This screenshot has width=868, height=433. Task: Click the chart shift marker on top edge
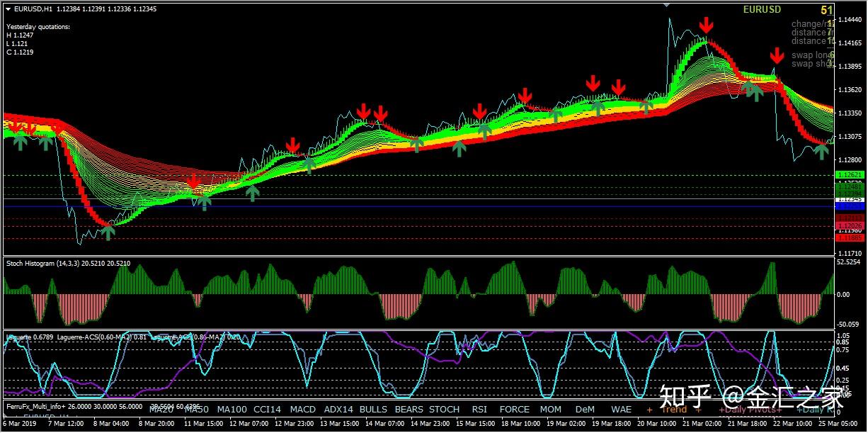click(x=666, y=4)
